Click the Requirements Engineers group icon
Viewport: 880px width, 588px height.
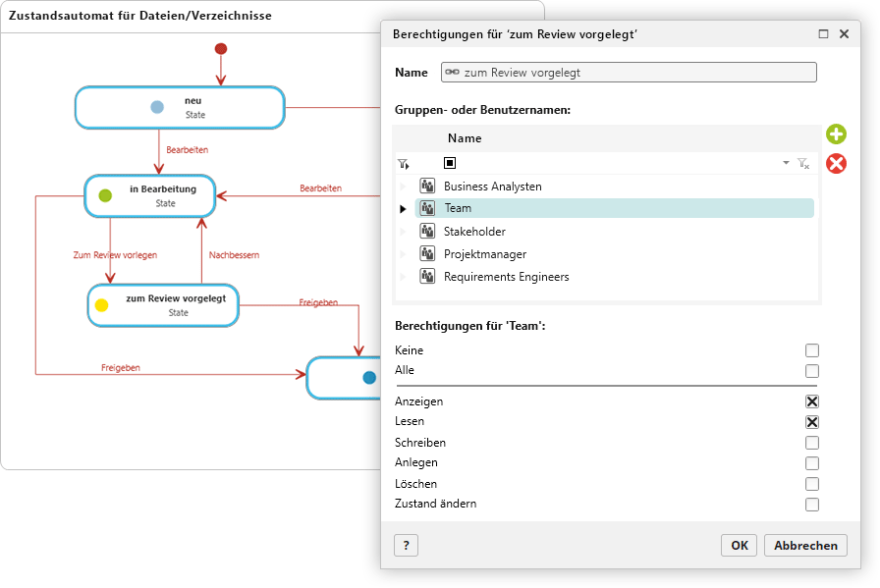[x=427, y=276]
